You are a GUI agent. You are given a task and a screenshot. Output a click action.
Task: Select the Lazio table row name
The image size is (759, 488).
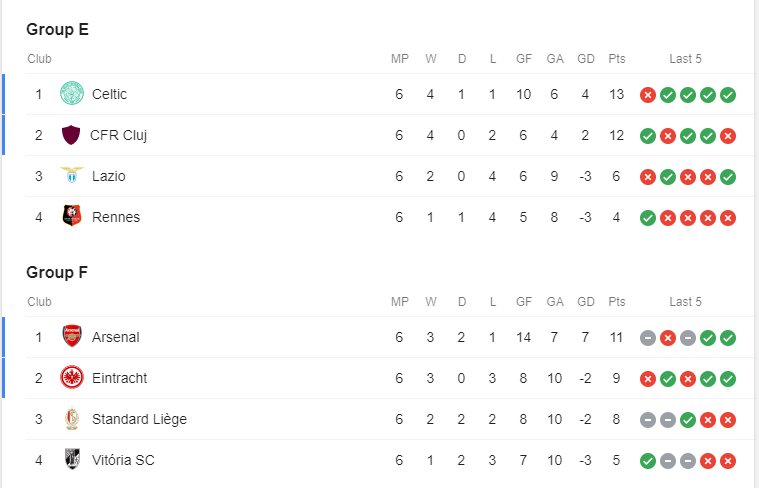pyautogui.click(x=108, y=176)
